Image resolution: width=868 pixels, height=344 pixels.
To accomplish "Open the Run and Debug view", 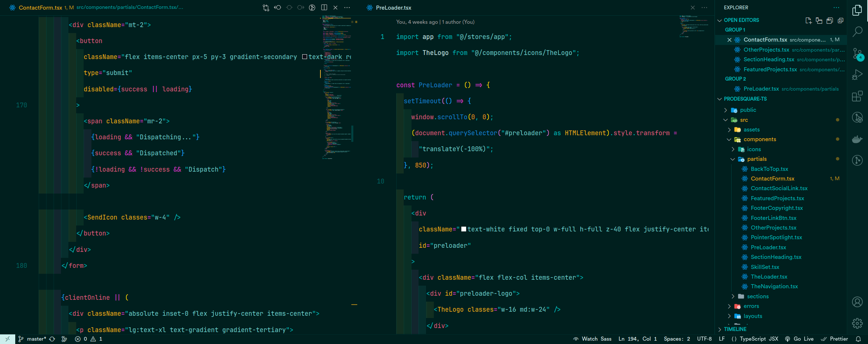I will click(x=857, y=75).
